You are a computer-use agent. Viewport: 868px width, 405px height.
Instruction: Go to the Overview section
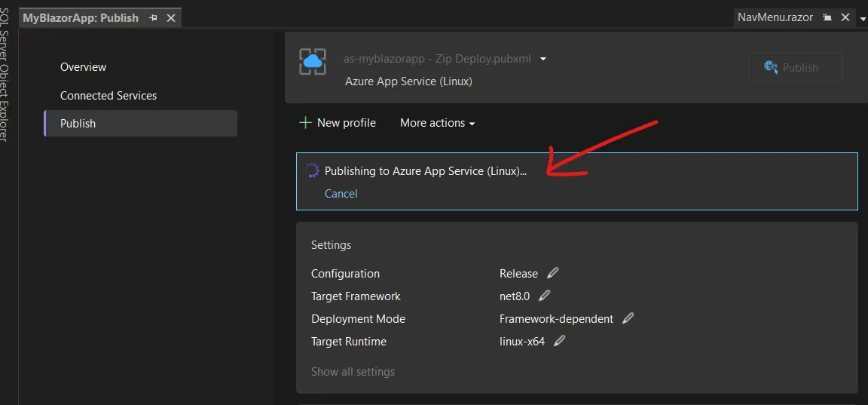coord(83,67)
